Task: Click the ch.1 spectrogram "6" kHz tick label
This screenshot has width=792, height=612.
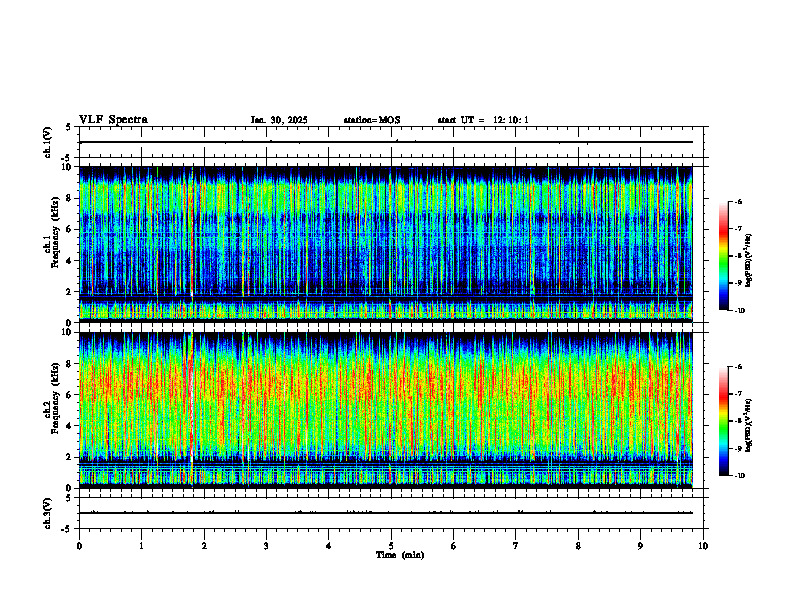Action: coord(70,229)
